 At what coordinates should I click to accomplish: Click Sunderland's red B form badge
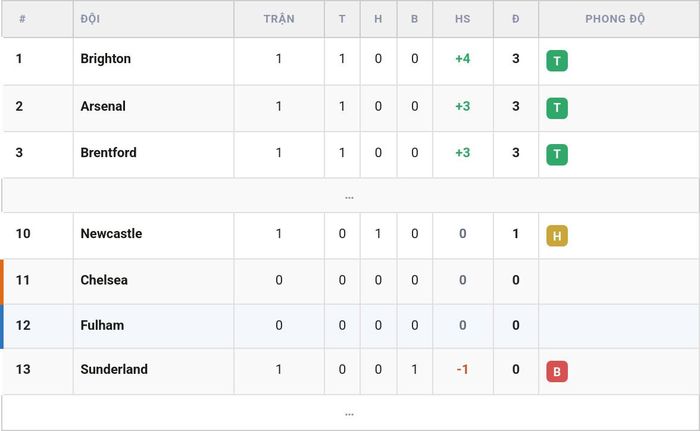pos(557,372)
